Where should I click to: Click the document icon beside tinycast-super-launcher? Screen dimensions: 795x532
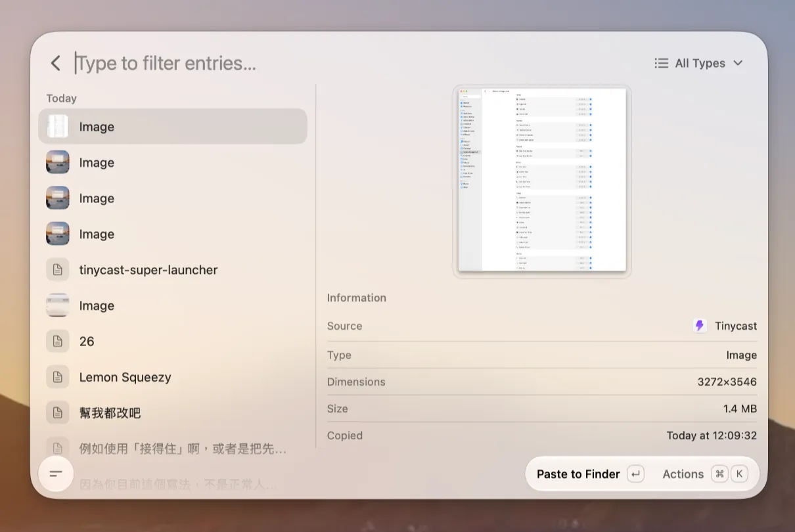58,270
